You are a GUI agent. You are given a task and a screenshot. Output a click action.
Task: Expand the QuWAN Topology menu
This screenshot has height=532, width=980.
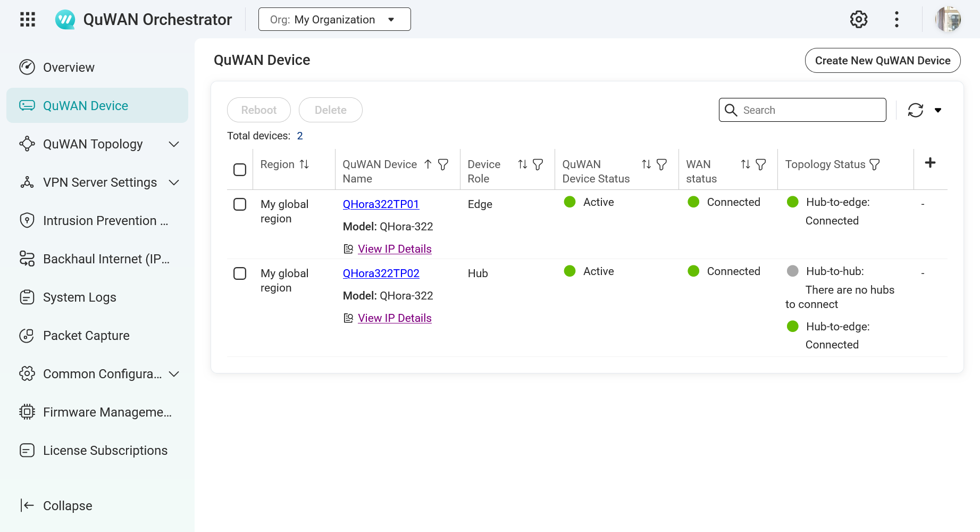point(173,144)
